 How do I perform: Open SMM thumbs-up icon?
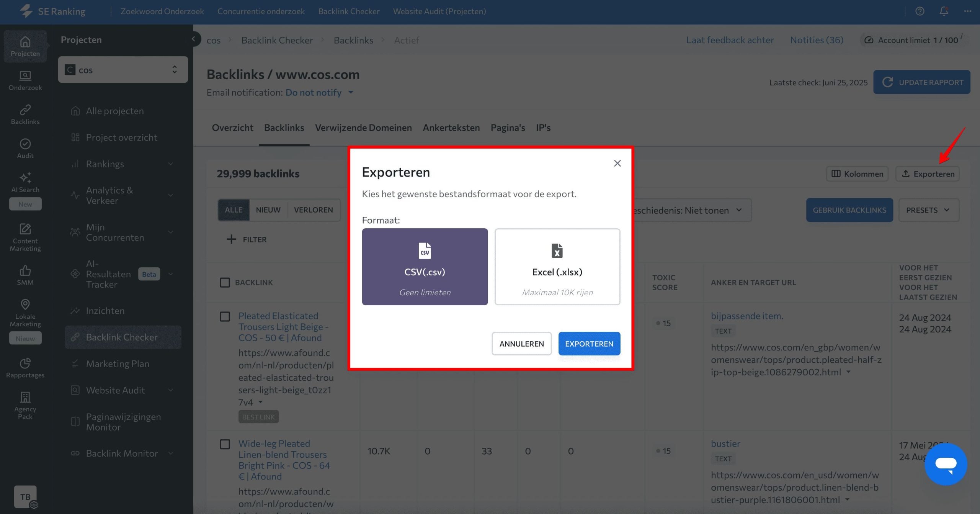25,270
